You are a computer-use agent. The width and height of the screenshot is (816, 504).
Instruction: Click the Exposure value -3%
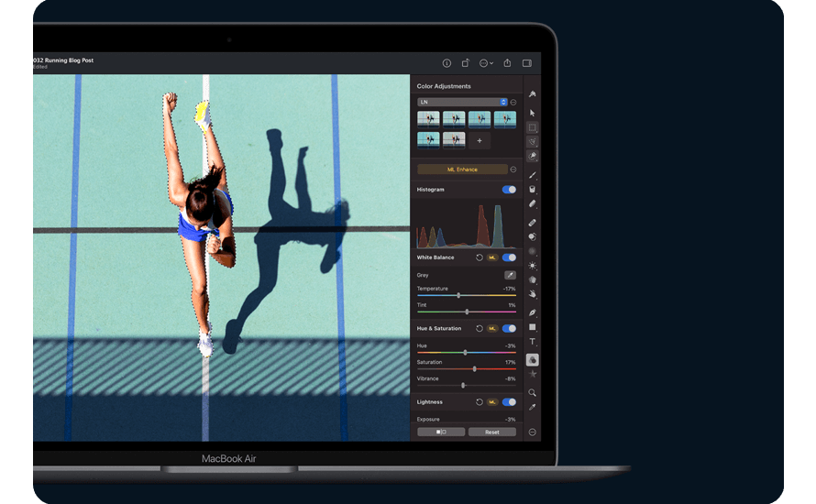click(511, 419)
